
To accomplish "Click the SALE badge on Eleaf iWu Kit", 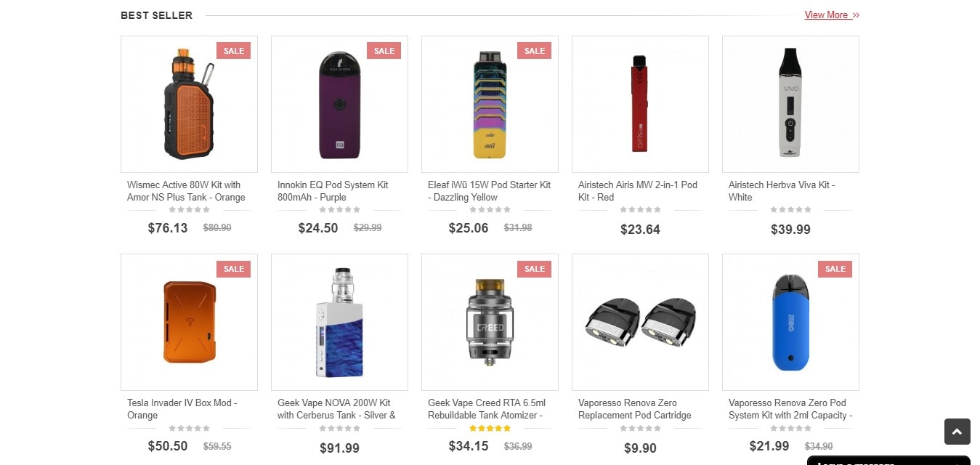I will (534, 51).
